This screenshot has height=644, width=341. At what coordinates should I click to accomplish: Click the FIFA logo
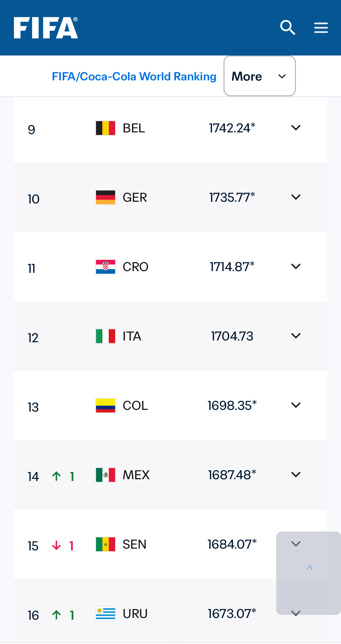point(46,28)
